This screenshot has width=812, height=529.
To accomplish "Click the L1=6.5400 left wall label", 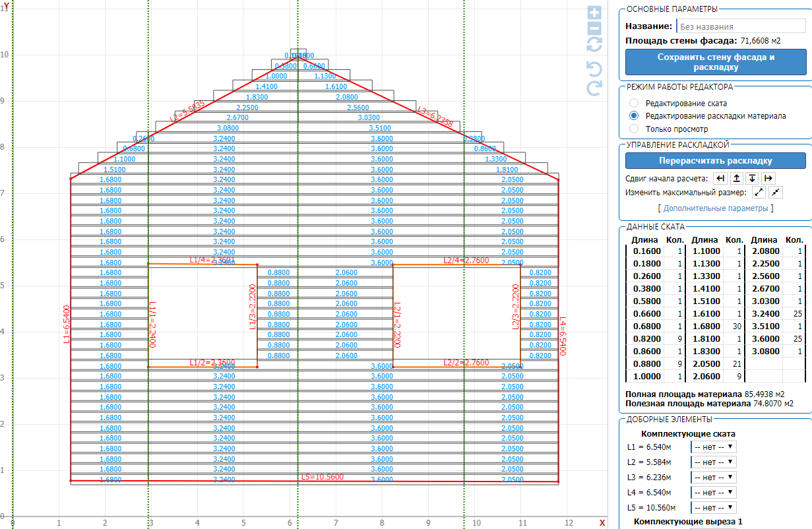I will (66, 325).
